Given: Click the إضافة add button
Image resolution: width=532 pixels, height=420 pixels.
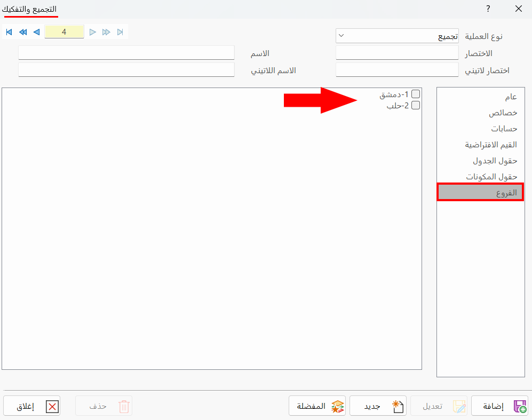Looking at the screenshot, I should pyautogui.click(x=499, y=406).
